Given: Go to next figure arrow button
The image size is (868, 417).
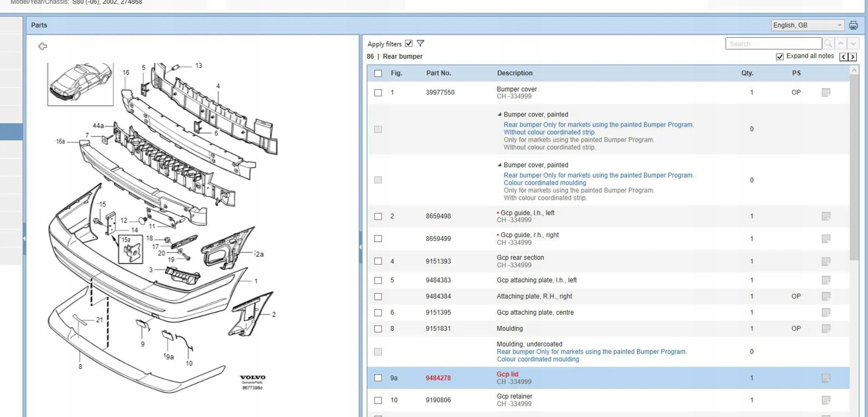Looking at the screenshot, I should [852, 57].
